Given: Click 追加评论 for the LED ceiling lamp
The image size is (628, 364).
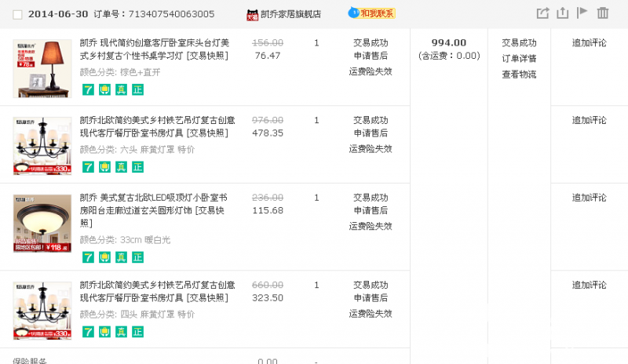Looking at the screenshot, I should coord(589,198).
